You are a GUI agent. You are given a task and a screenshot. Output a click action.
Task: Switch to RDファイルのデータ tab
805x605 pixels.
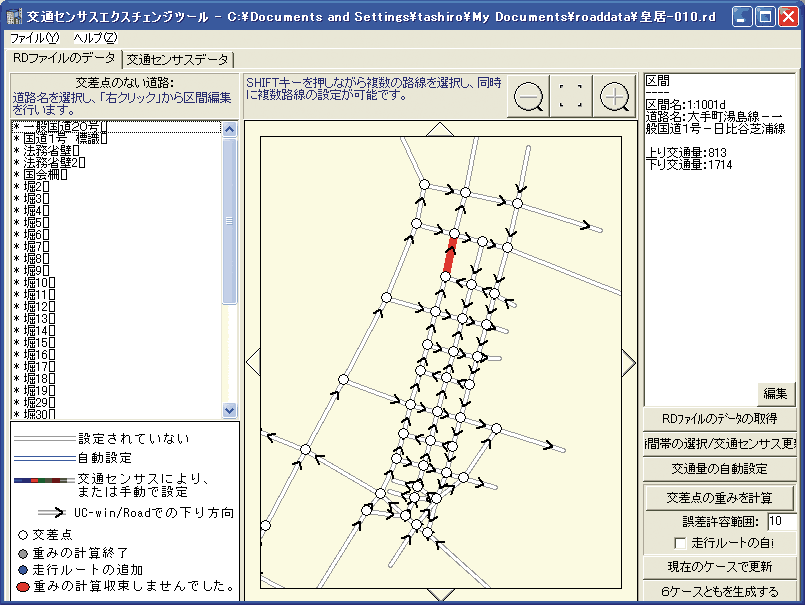(x=64, y=58)
